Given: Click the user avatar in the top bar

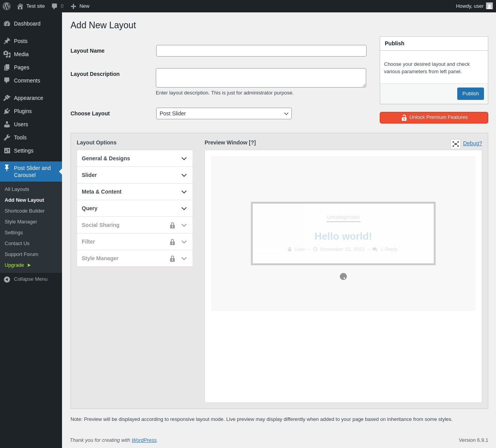Looking at the screenshot, I should tap(489, 6).
